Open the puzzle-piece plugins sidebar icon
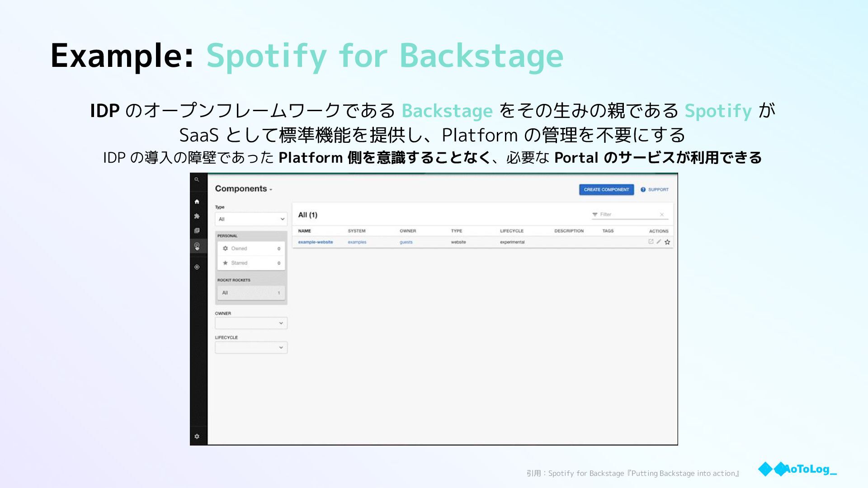 pos(197,216)
